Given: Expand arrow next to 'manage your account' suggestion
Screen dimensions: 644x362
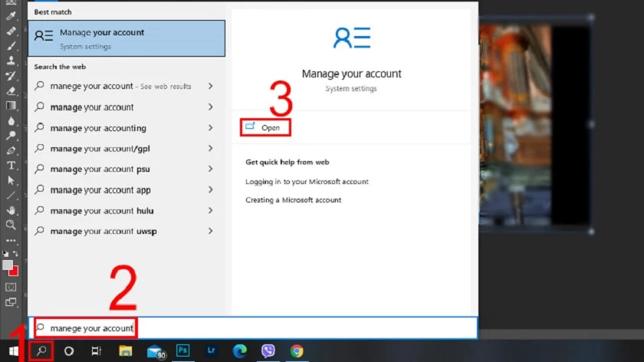Looking at the screenshot, I should (210, 107).
